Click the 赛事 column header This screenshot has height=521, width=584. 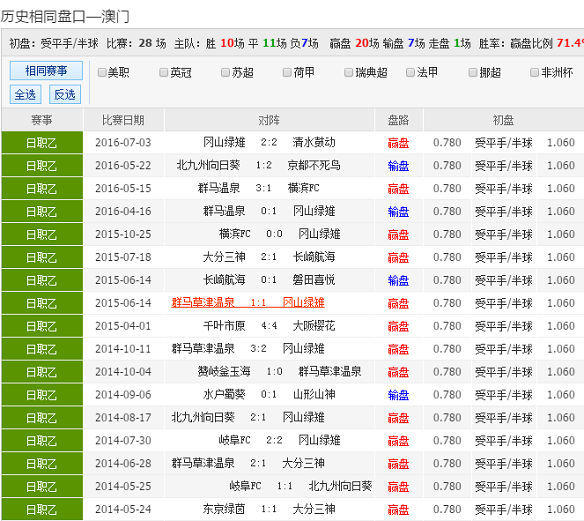coord(42,120)
